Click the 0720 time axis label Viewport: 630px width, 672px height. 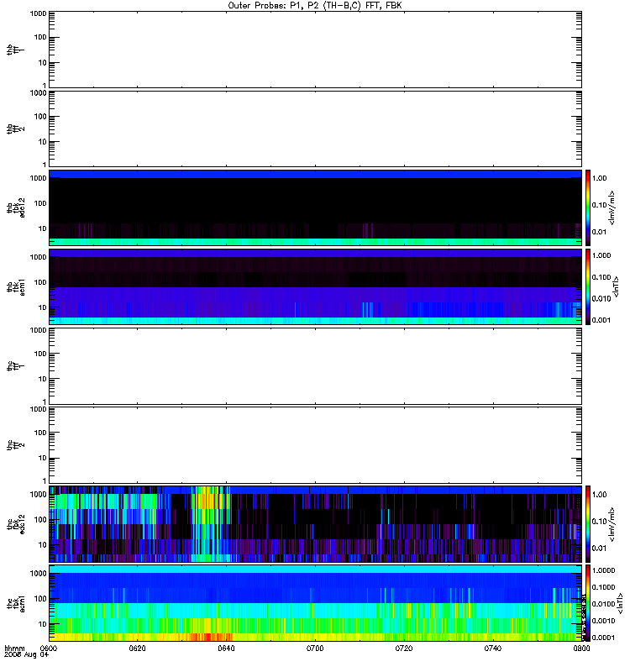[x=404, y=648]
